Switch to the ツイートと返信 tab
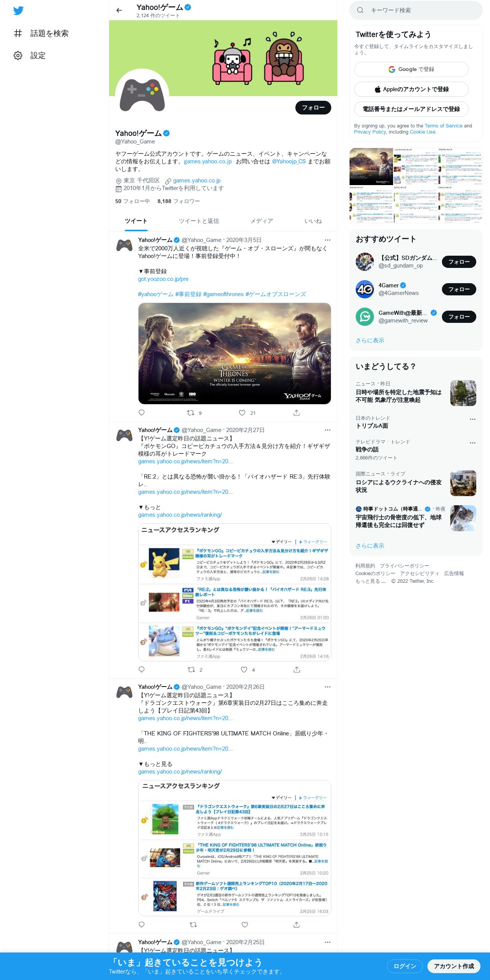Viewport: 490px width, 980px height. point(199,221)
